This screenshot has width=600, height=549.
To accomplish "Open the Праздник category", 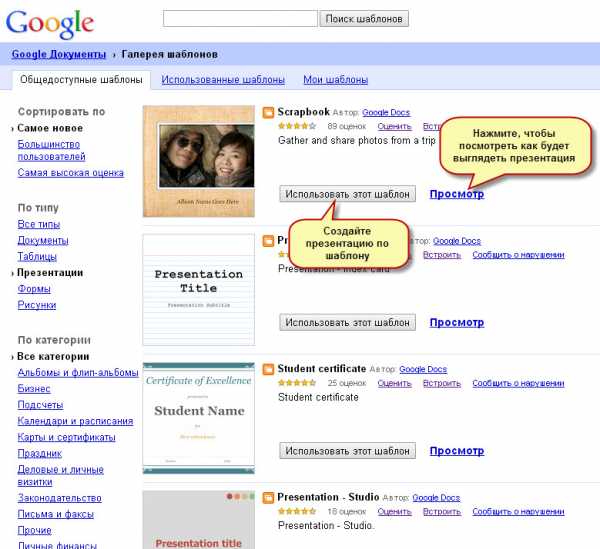I will coord(39,454).
